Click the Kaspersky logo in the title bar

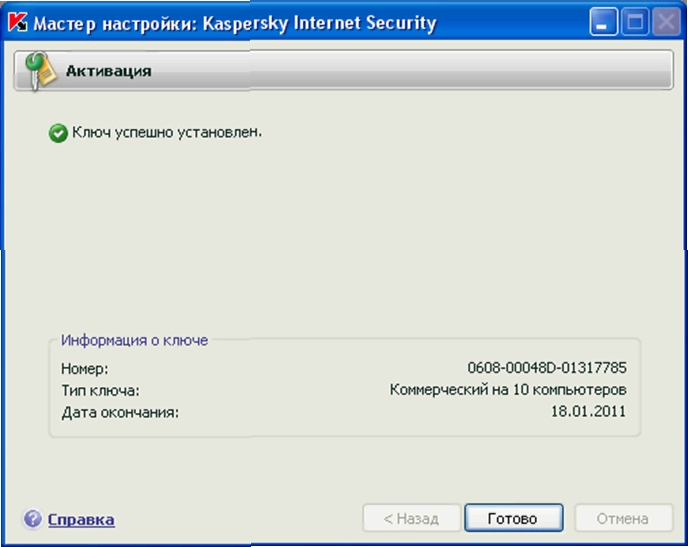click(x=16, y=23)
